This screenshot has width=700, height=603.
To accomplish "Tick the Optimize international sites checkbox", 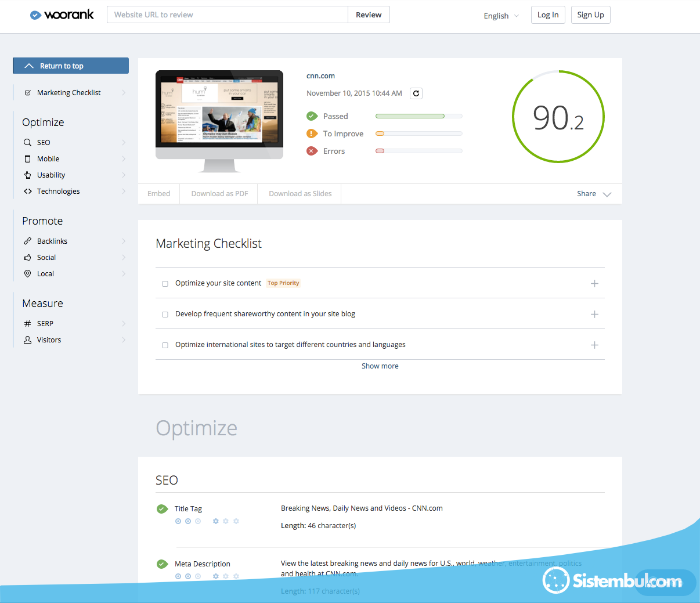I will coord(165,345).
